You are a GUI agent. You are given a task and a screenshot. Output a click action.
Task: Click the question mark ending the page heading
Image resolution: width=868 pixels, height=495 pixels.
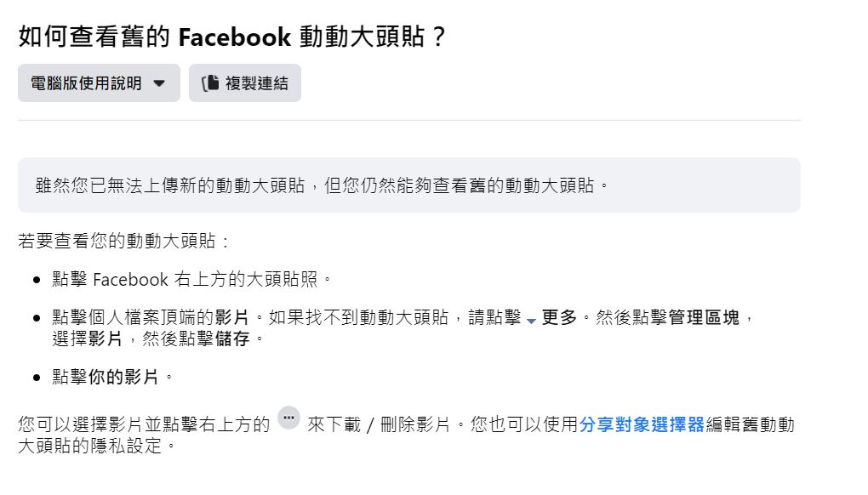pyautogui.click(x=438, y=37)
